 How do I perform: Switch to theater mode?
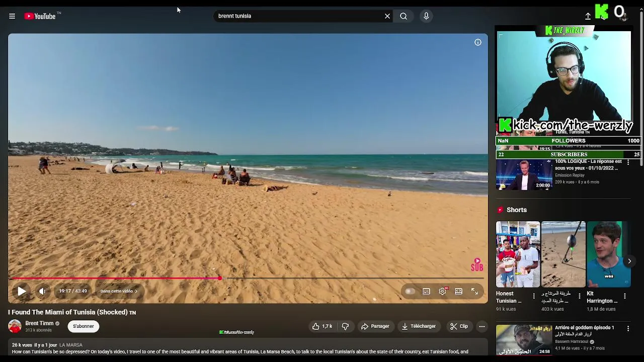(458, 291)
